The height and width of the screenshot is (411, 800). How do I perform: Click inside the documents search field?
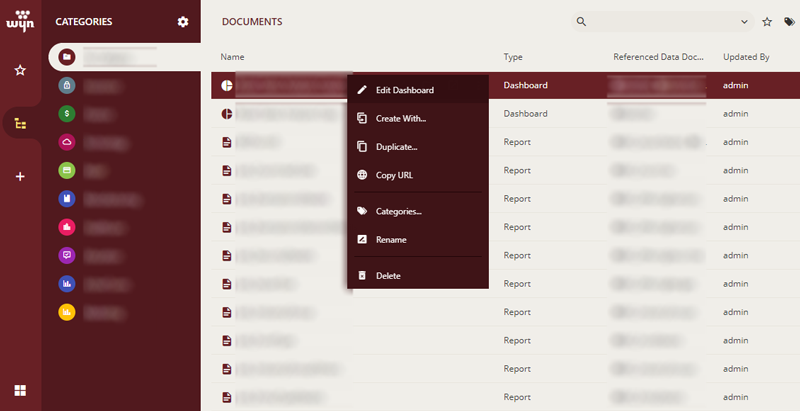click(660, 21)
